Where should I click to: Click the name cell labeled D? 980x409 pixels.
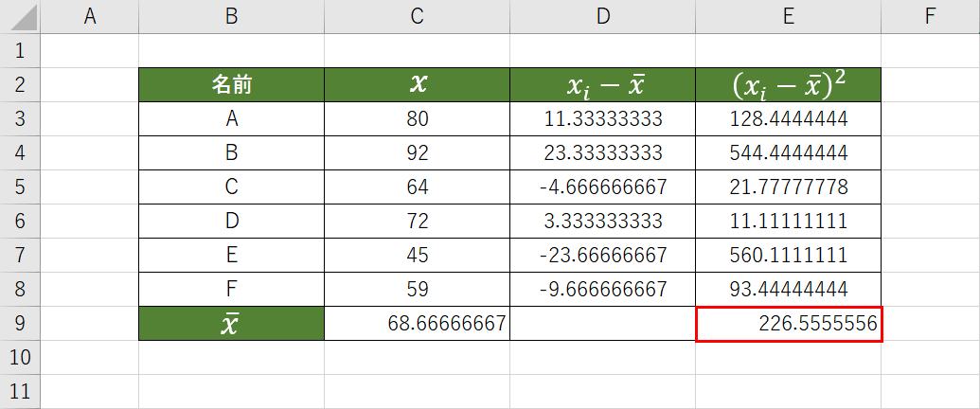click(x=231, y=222)
